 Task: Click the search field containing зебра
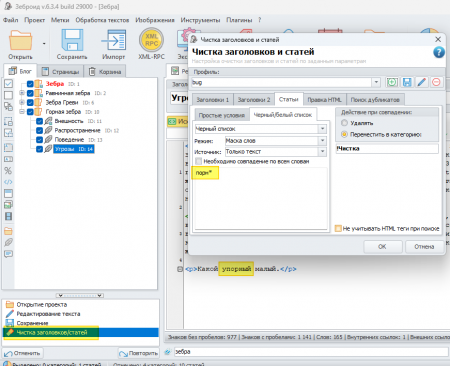[x=311, y=352]
